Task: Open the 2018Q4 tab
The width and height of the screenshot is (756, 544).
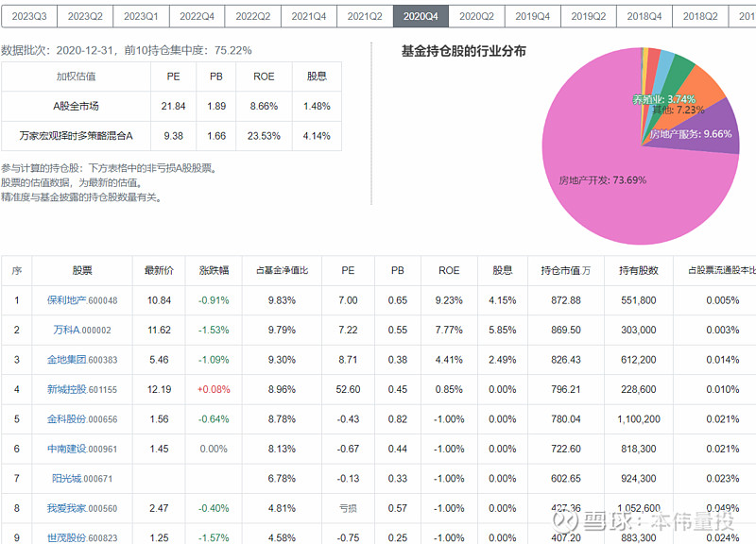Action: 644,16
